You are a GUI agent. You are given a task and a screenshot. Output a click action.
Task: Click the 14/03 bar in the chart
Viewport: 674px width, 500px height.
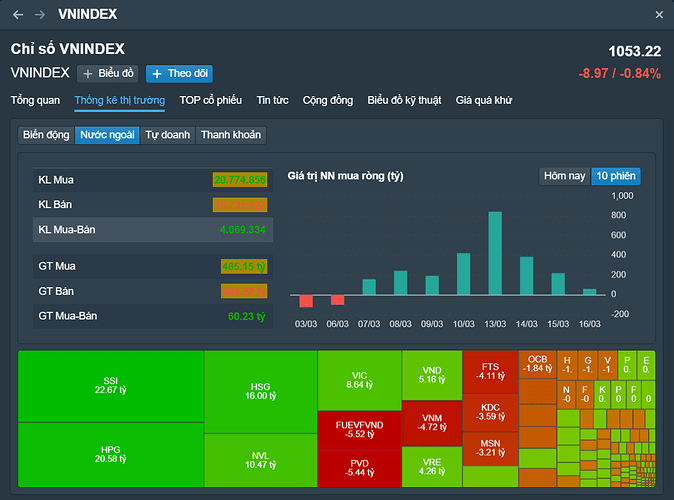click(x=527, y=276)
